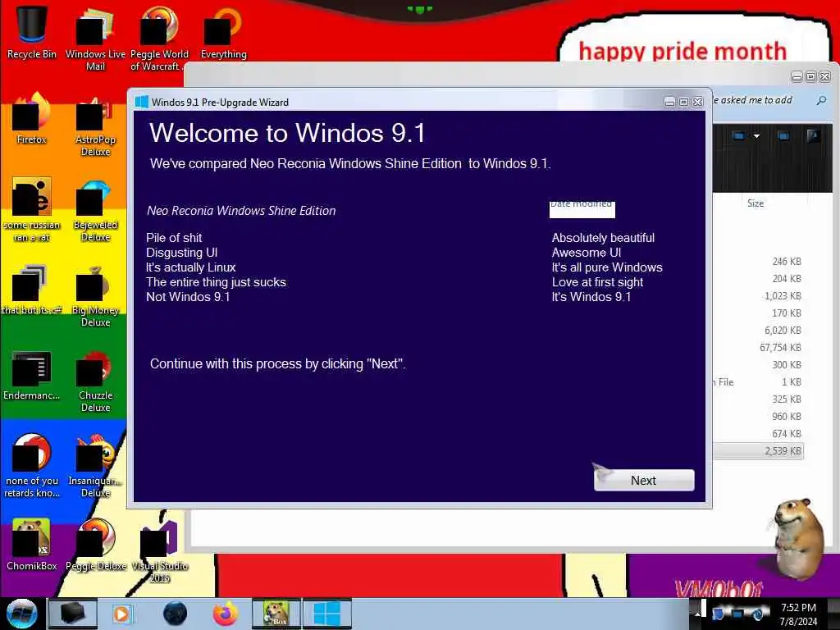This screenshot has width=840, height=630.
Task: Open the Recycle Bin desktop icon
Action: click(x=32, y=32)
